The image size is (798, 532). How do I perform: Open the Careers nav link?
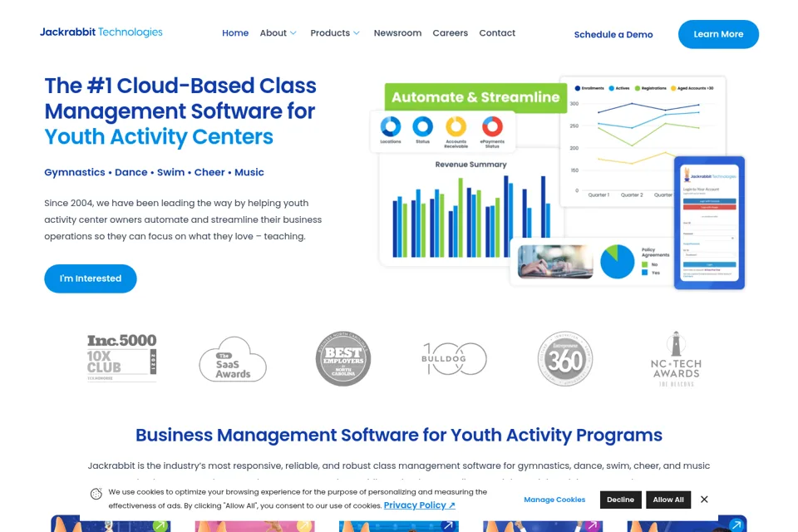click(x=450, y=33)
